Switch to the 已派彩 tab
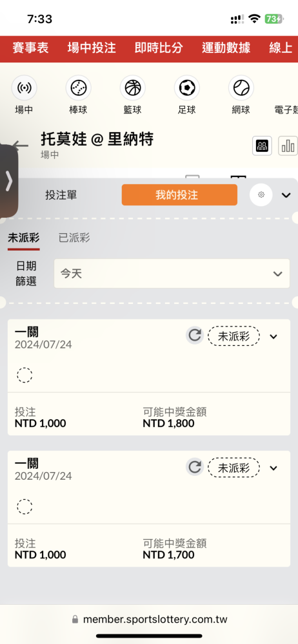 coord(74,238)
